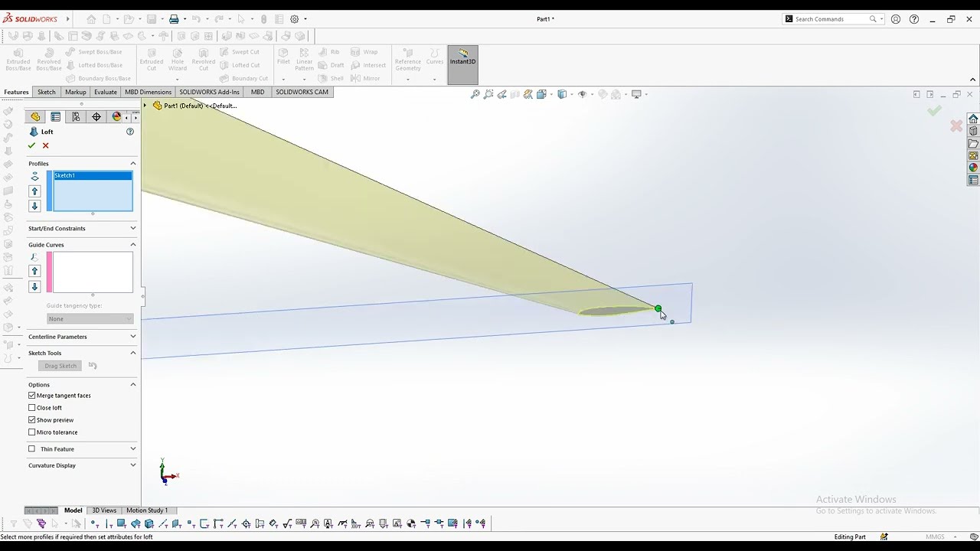Enable the Thin Feature checkbox
Screen dimensions: 980x551
(32, 449)
